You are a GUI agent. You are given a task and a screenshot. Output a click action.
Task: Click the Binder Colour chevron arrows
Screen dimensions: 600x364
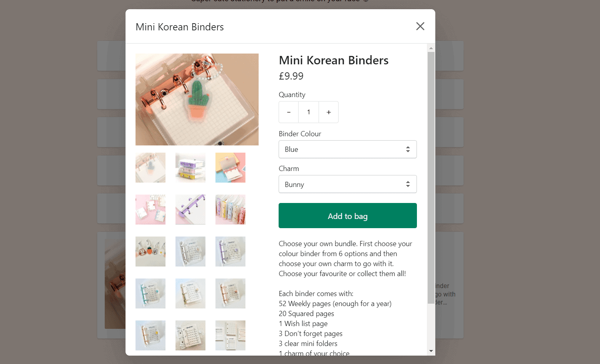point(408,149)
